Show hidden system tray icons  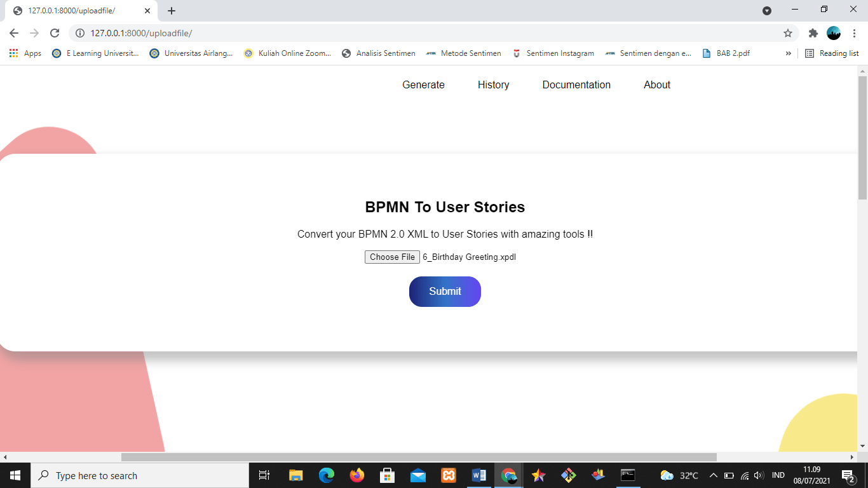click(713, 475)
